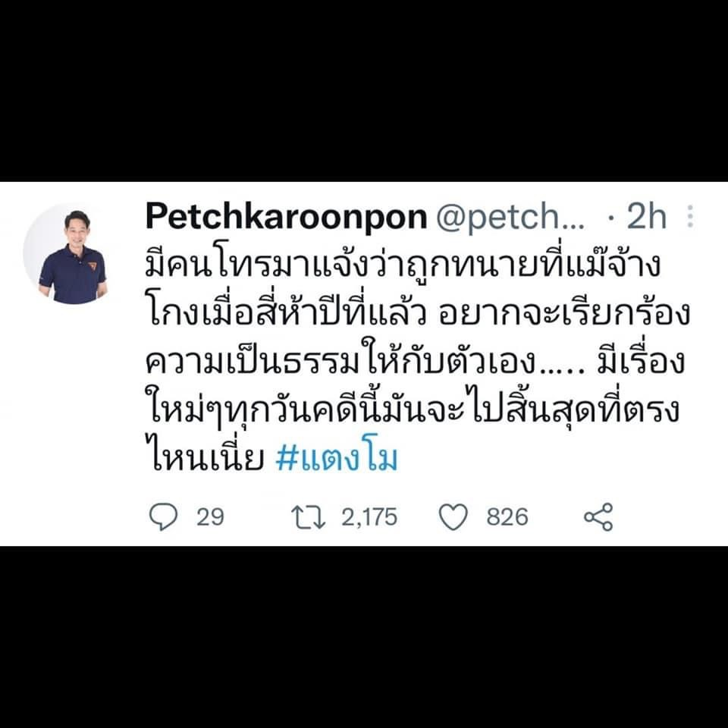Viewport: 728px width, 728px height.
Task: Click the black area below the tweet
Action: point(364,637)
